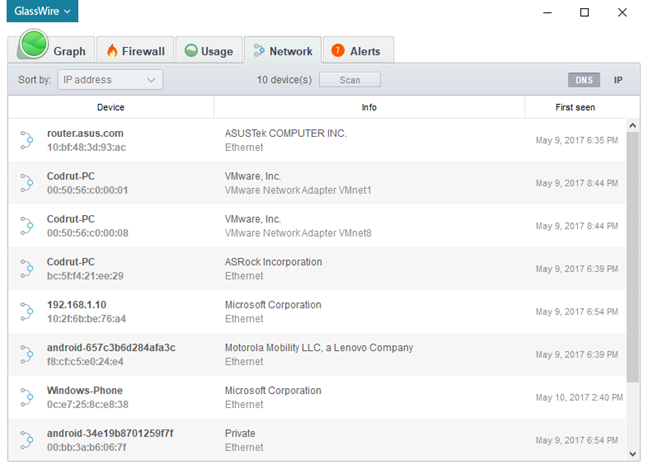Click the device icon for 00:50:56:c0:00:08
The width and height of the screenshot is (648, 469).
tap(27, 226)
